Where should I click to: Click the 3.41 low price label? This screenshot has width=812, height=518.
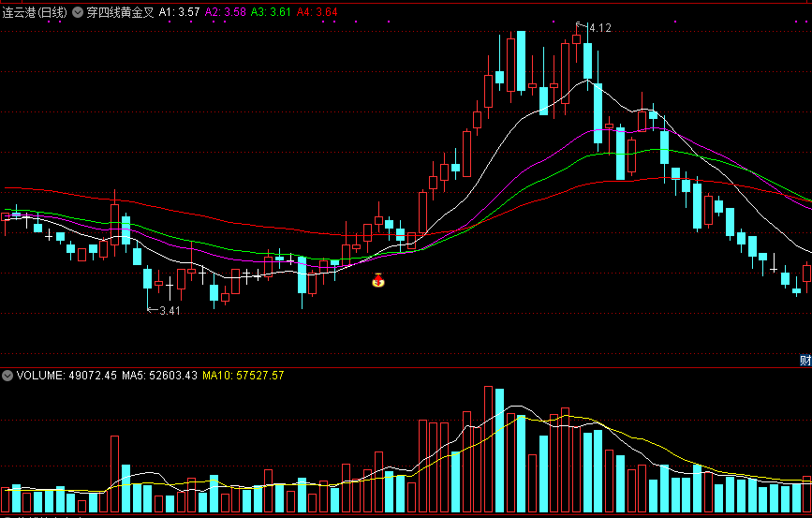pyautogui.click(x=170, y=311)
